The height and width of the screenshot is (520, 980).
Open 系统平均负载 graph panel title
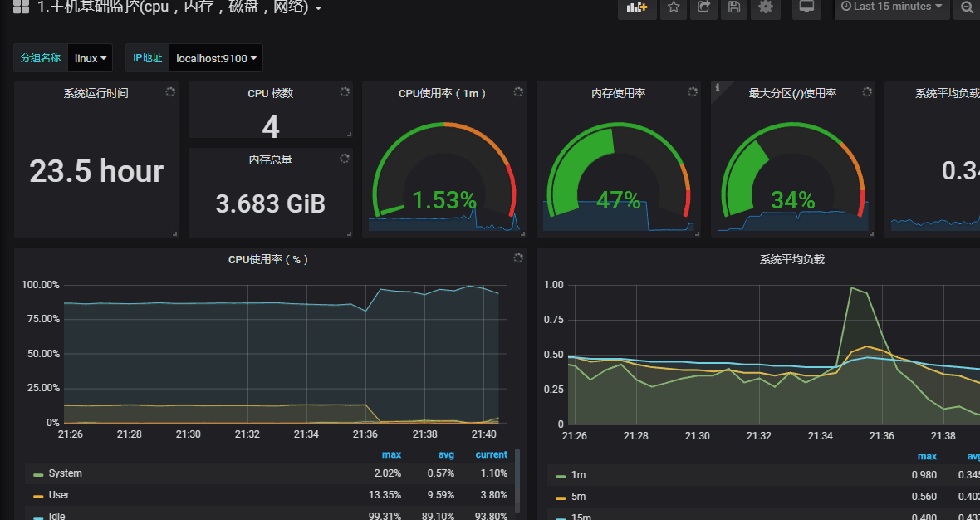[792, 259]
